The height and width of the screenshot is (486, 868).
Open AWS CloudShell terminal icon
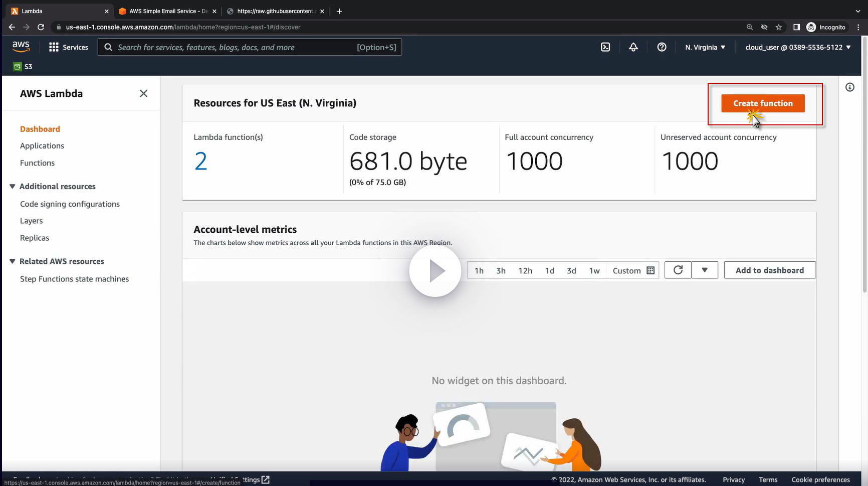click(x=605, y=47)
